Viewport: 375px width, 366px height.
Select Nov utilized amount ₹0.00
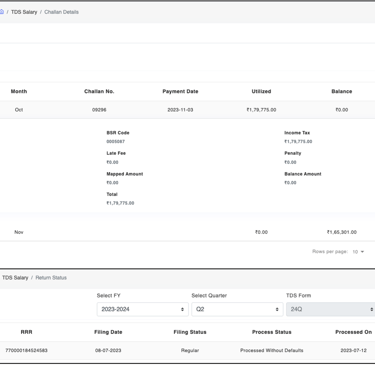(261, 232)
